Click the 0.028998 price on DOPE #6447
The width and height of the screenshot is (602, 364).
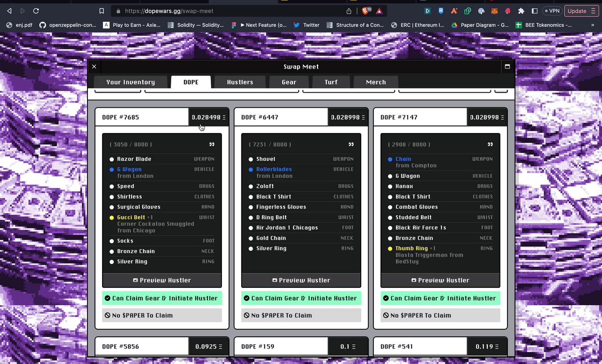point(348,117)
